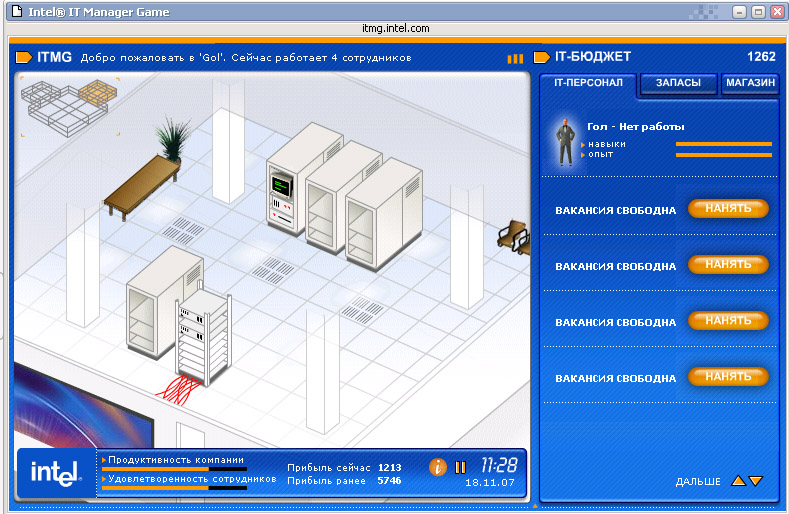The width and height of the screenshot is (789, 514).
Task: Click the second НАНЯТЬ button
Action: point(728,264)
